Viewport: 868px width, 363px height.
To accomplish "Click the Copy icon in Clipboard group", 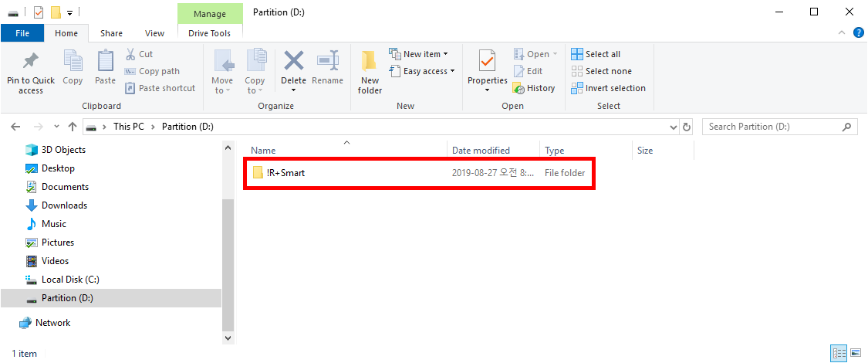I will [x=73, y=60].
